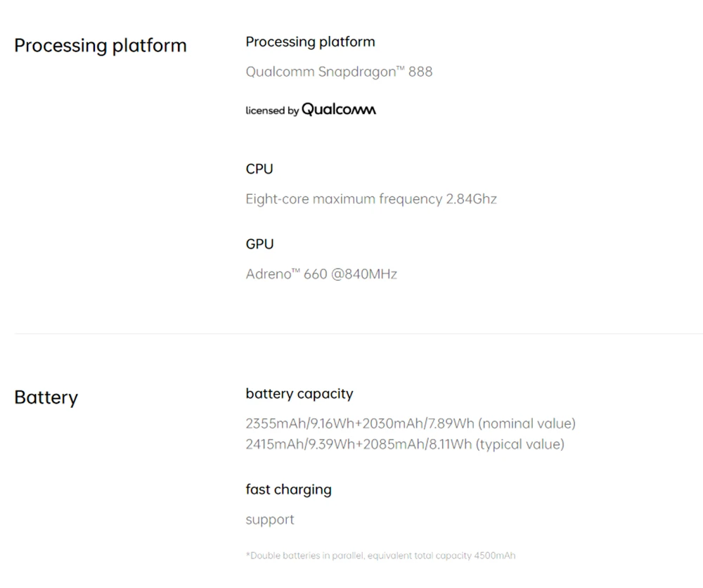Viewport: 703px width, 588px height.
Task: Click the "battery capacity" subheading
Action: tap(299, 394)
